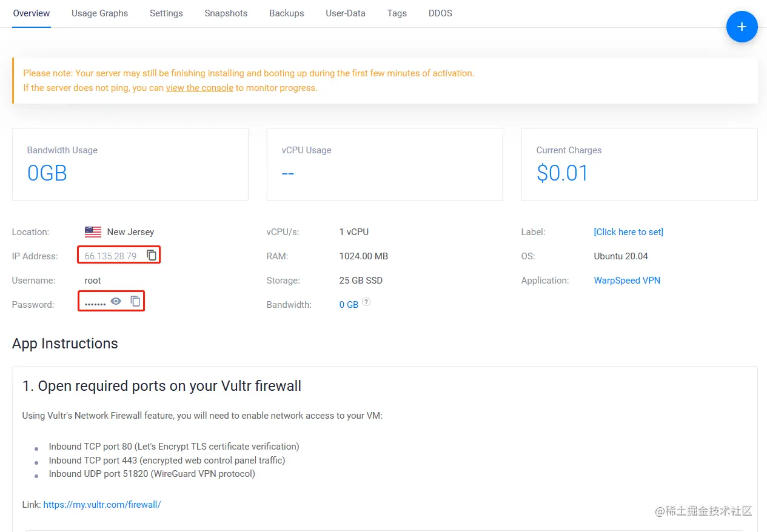Click the 'Current Charges' card title
The image size is (767, 532).
coord(569,150)
